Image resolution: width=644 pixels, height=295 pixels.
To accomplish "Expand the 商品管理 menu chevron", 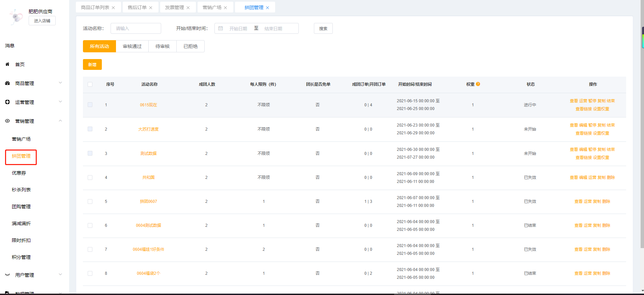I will pyautogui.click(x=60, y=83).
